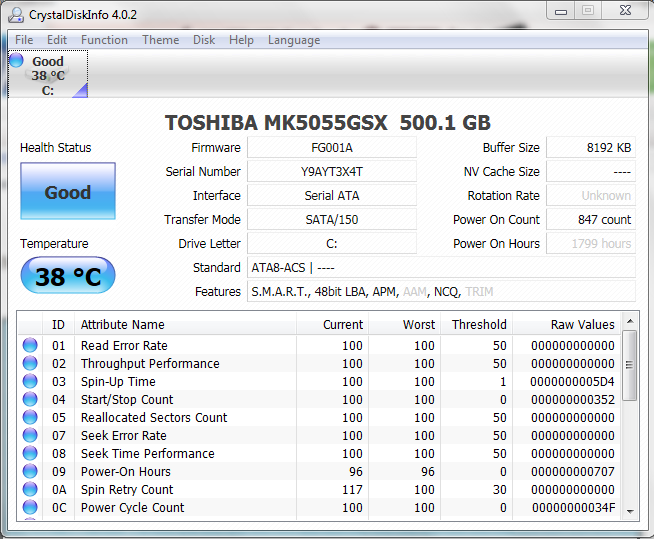Click the scroll down arrow of attribute list
Image resolution: width=654 pixels, height=539 pixels.
[630, 511]
